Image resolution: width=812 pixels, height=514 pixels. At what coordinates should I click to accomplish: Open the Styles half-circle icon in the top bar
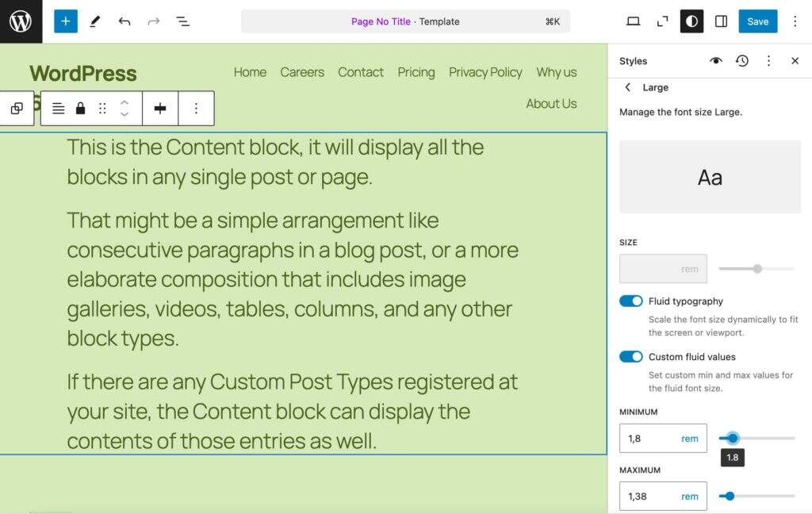pos(691,21)
